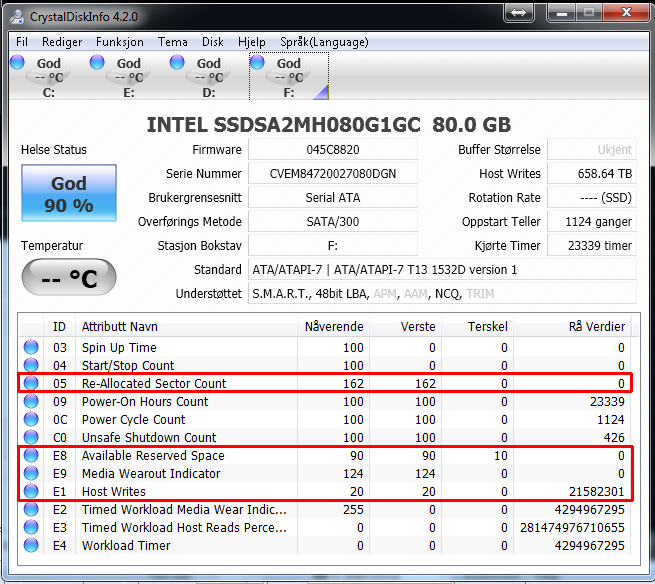Click the God 90 % health status button
Image resolution: width=655 pixels, height=584 pixels.
(x=69, y=193)
